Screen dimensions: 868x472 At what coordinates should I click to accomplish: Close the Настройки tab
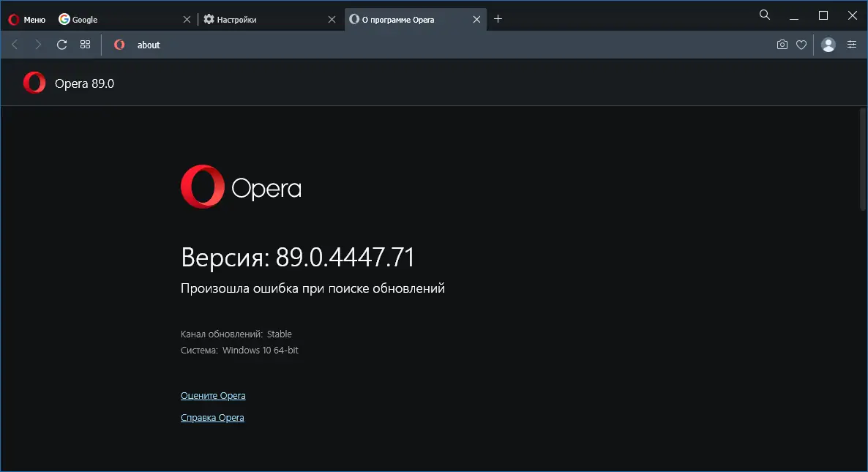pyautogui.click(x=332, y=19)
